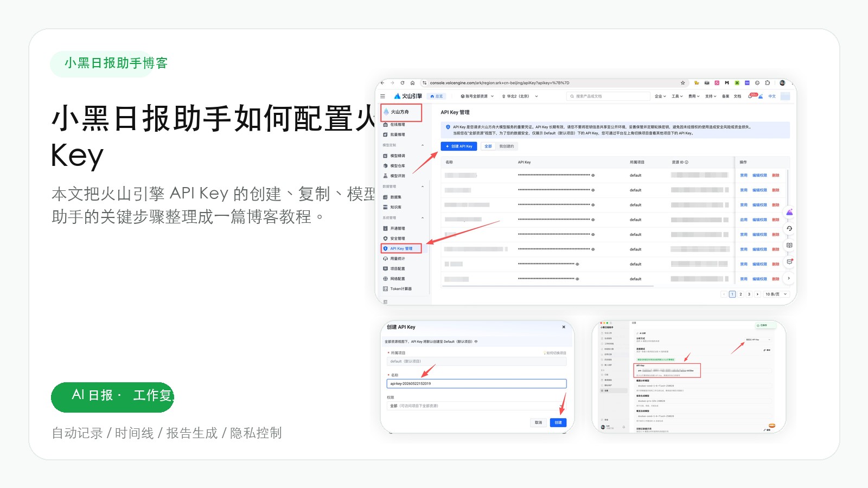Collapse the sidebar with the bottom icon
This screenshot has width=868, height=488.
pos(385,301)
